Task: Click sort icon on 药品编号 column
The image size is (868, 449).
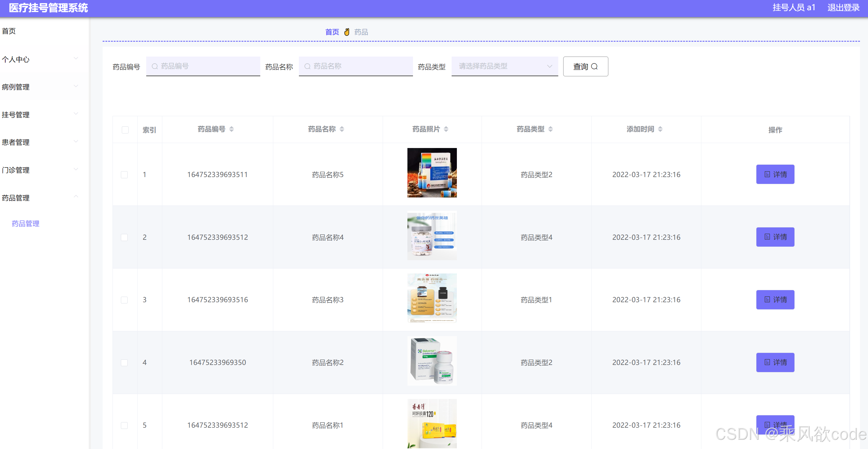Action: tap(232, 129)
